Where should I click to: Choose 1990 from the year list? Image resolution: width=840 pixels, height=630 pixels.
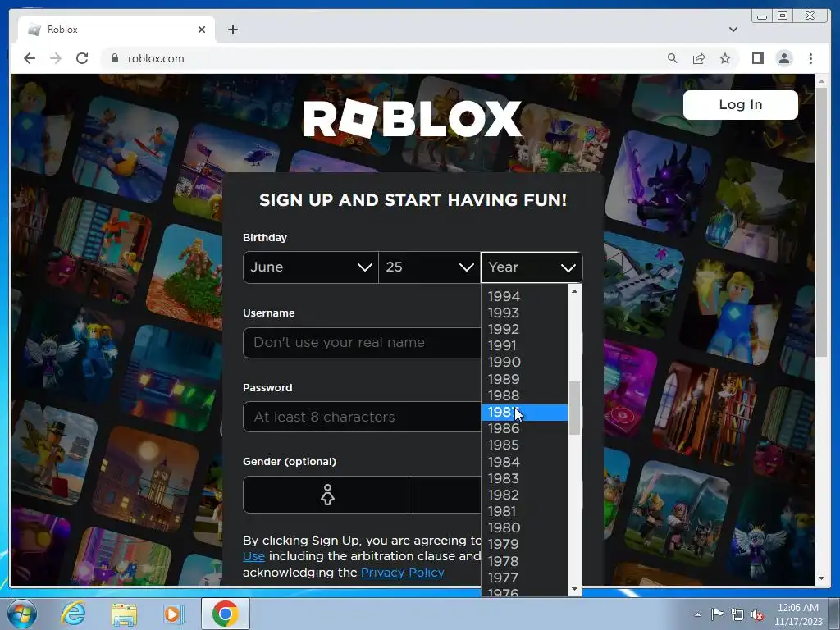524,362
